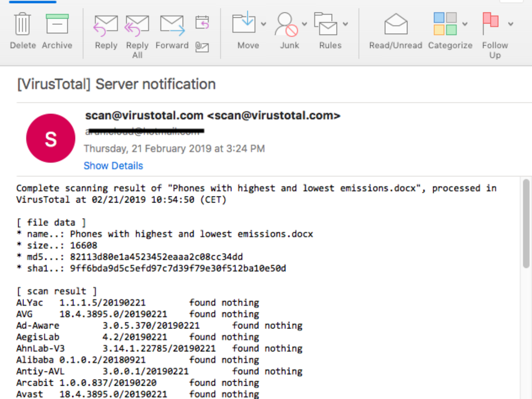Click the Alibaba scan result row
Viewport: 532px width, 399px height.
pos(137,360)
